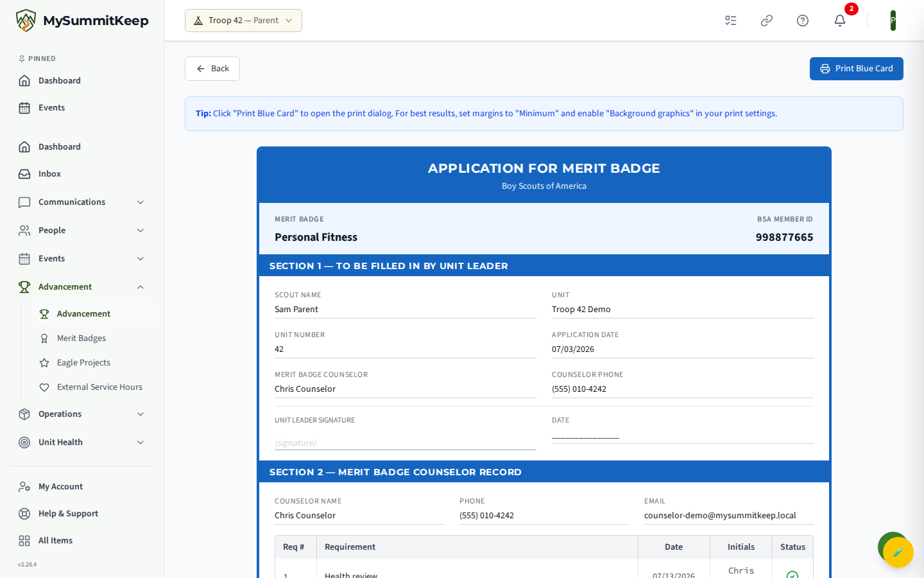Expand the Operations chevron

(141, 414)
